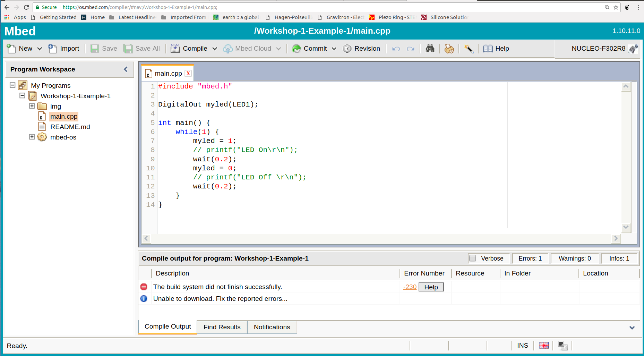Click the Redo arrow icon

click(x=411, y=49)
